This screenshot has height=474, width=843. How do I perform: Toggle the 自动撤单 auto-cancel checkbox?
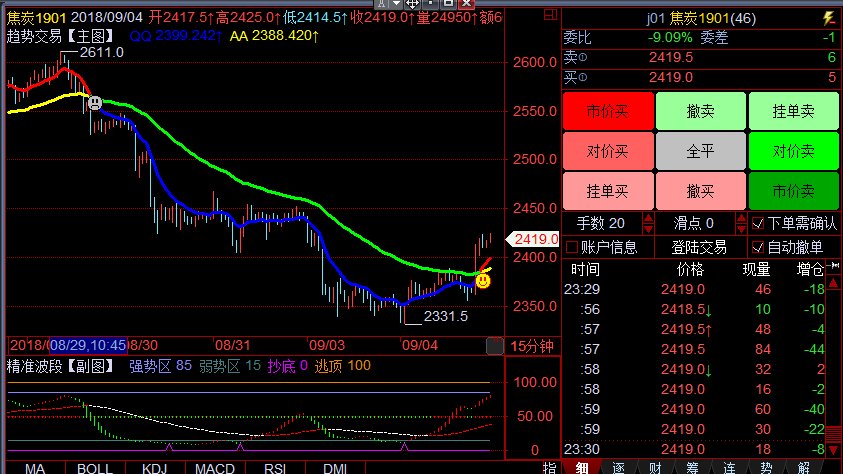pos(758,247)
